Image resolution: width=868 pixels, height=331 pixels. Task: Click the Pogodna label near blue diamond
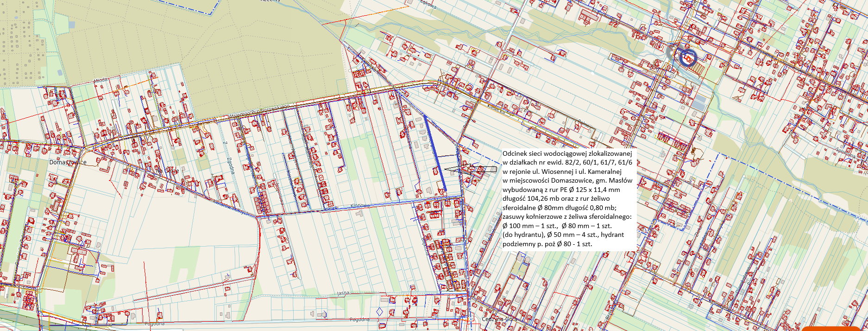click(359, 319)
